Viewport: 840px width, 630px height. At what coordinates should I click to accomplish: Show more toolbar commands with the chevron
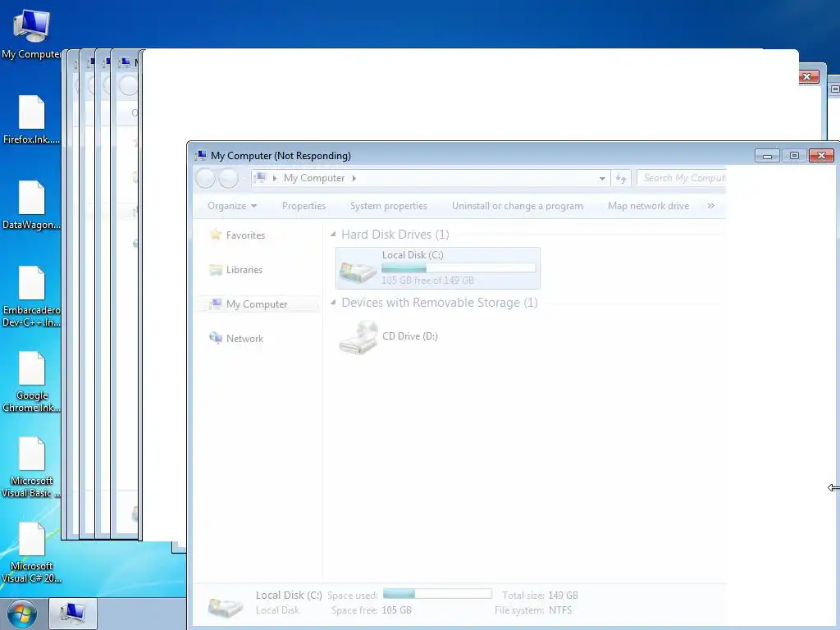point(711,206)
